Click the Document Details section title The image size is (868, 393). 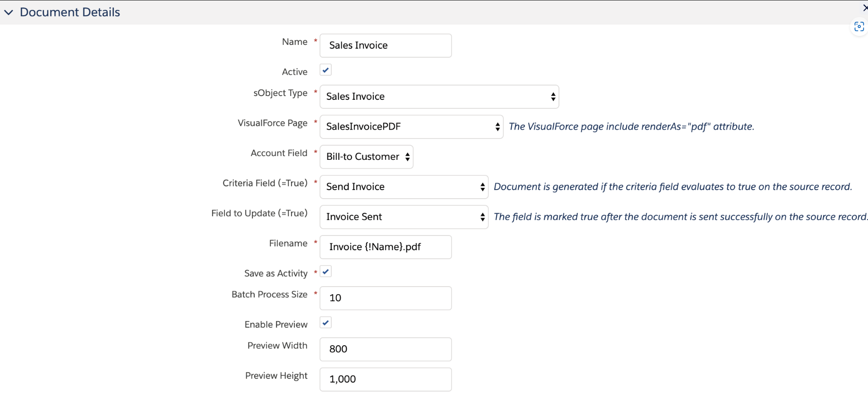click(70, 12)
